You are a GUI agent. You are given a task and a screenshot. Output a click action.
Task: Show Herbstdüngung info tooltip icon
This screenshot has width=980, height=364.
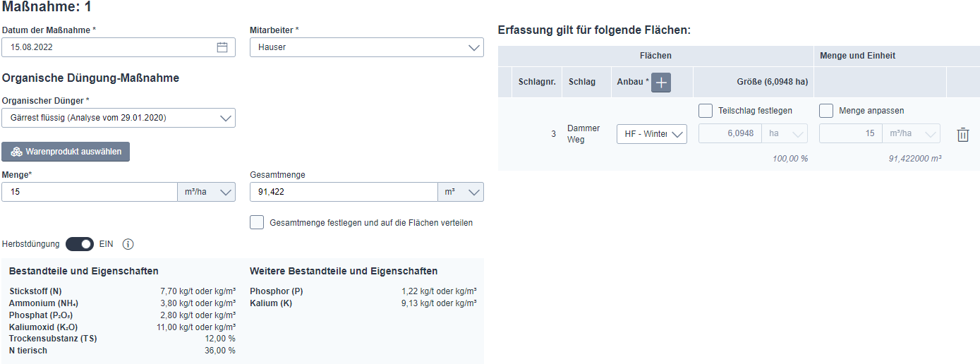(128, 244)
